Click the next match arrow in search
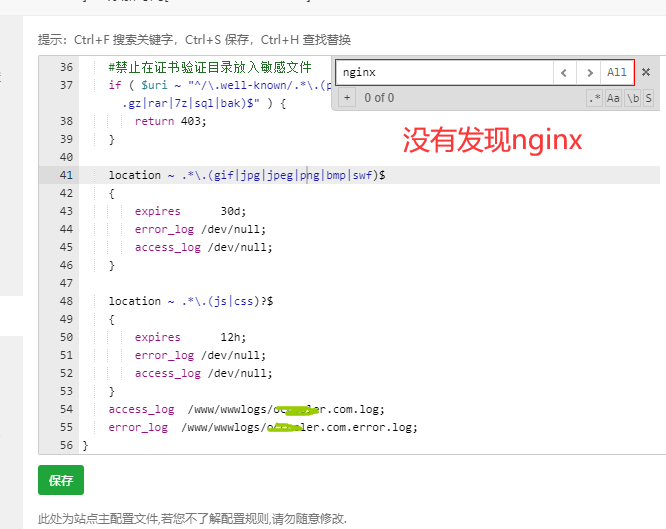 [589, 73]
